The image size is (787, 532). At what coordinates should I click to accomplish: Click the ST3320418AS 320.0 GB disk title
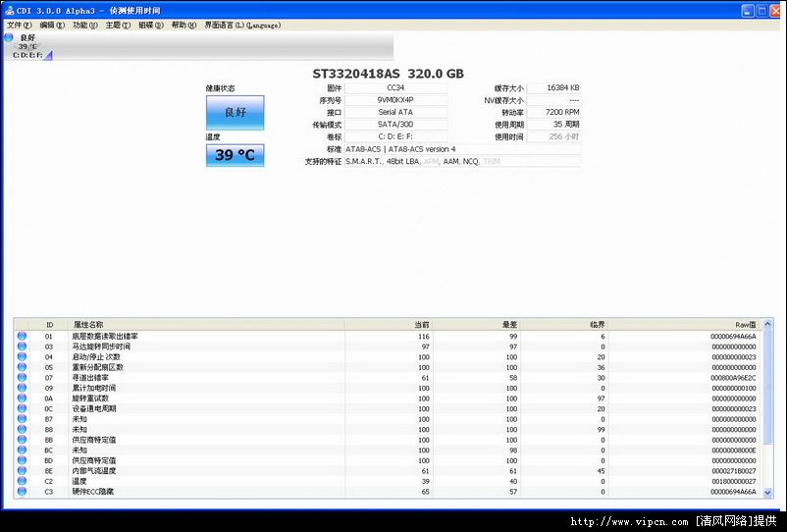coord(388,74)
